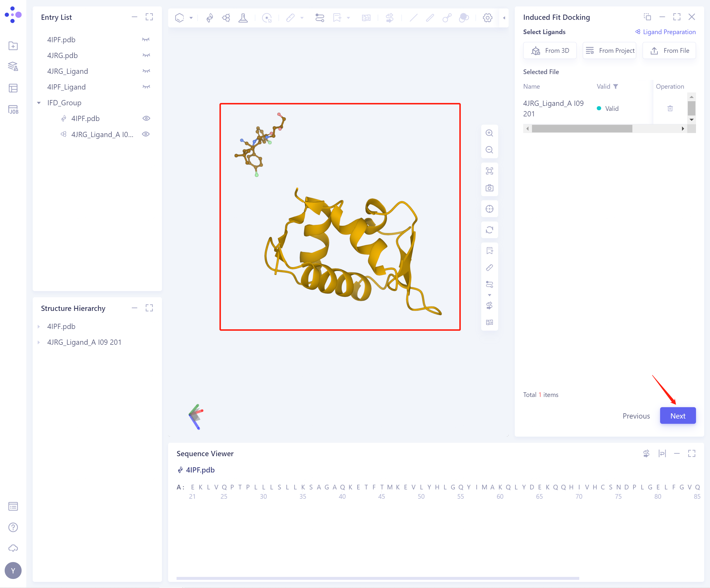Click the flask experiment icon
Image resolution: width=710 pixels, height=588 pixels.
pyautogui.click(x=243, y=17)
